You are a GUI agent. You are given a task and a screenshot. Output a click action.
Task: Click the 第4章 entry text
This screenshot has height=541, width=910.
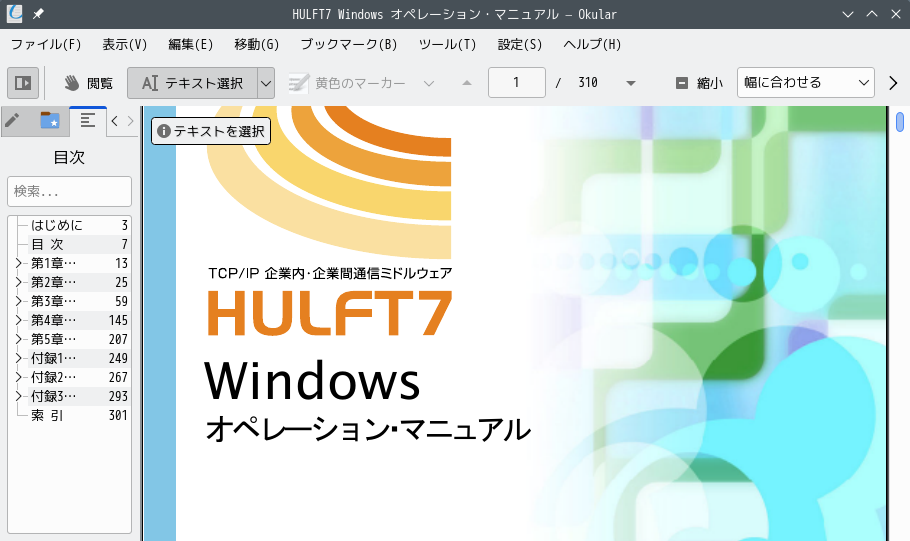tap(53, 320)
